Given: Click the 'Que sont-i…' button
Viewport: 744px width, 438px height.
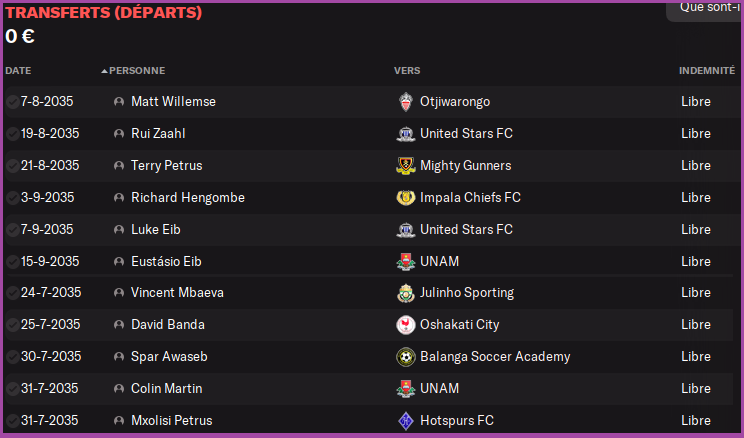Looking at the screenshot, I should 706,8.
